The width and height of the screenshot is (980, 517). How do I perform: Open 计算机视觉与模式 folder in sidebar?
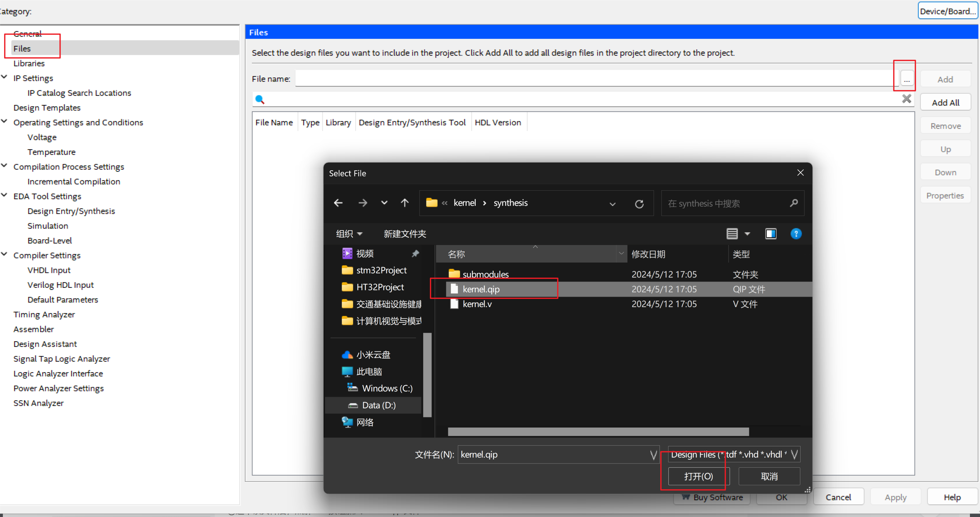click(381, 321)
